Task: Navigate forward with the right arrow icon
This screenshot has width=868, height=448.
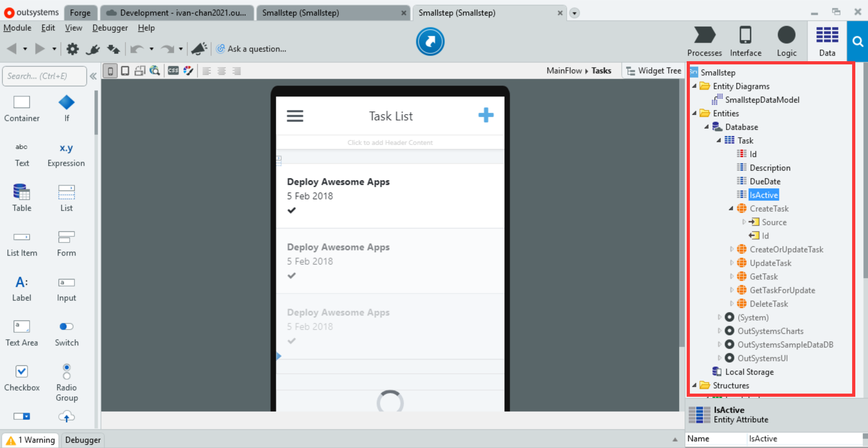Action: click(40, 49)
